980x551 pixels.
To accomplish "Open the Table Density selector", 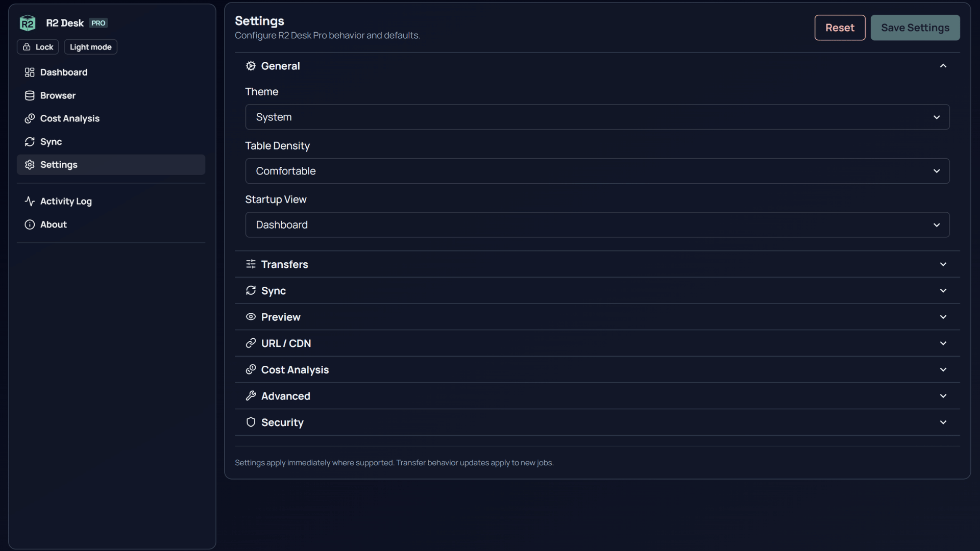I will (x=597, y=171).
